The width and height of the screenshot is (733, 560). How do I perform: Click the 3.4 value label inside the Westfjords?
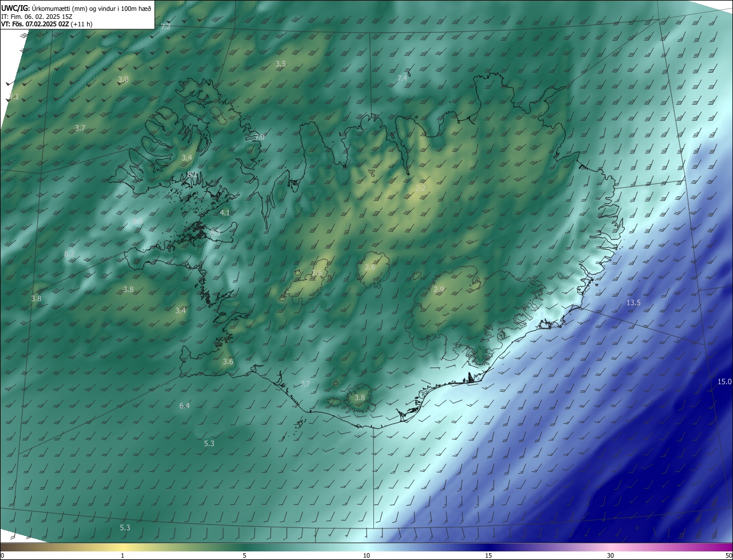[x=187, y=157]
